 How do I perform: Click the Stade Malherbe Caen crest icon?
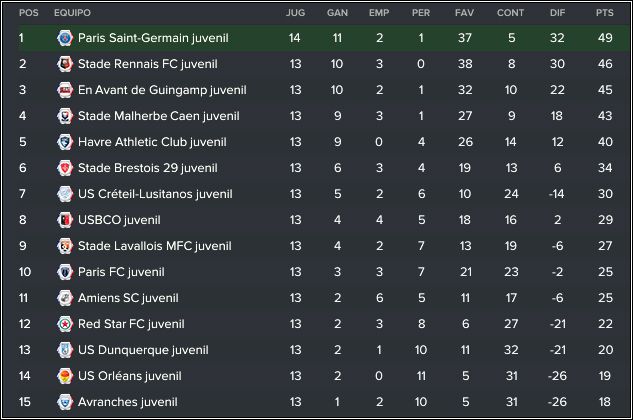pos(65,116)
